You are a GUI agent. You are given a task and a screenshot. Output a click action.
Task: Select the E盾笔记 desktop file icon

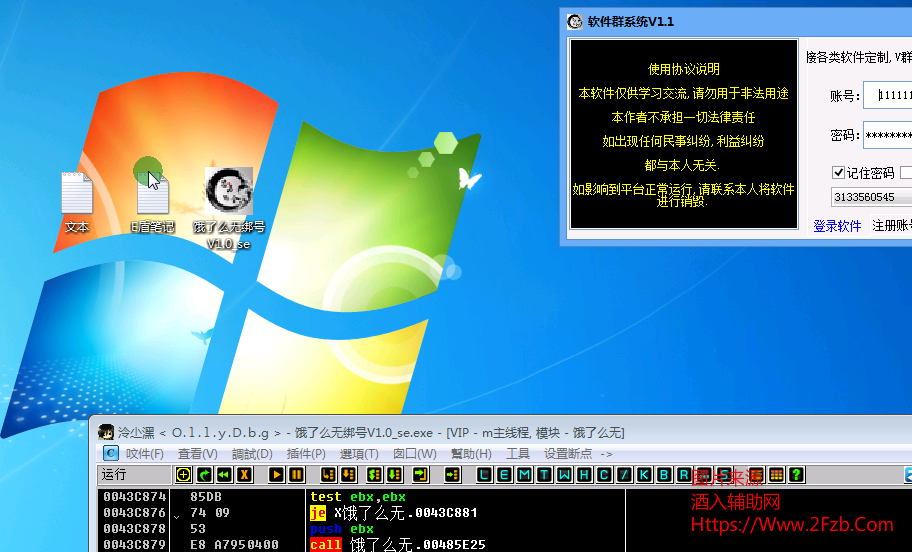tap(152, 203)
